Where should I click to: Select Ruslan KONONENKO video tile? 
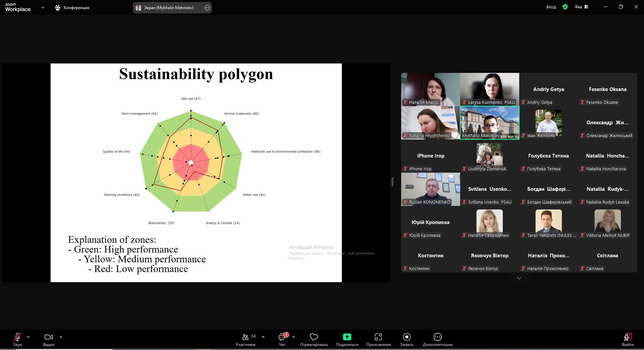coord(431,189)
